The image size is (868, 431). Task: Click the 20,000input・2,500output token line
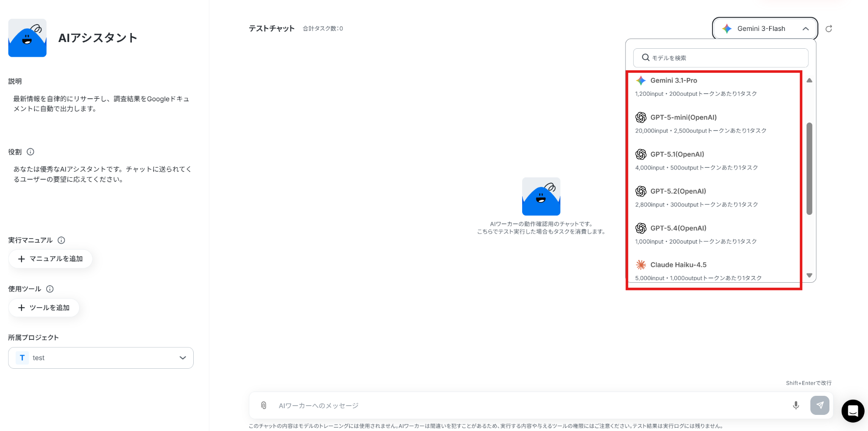tap(701, 131)
